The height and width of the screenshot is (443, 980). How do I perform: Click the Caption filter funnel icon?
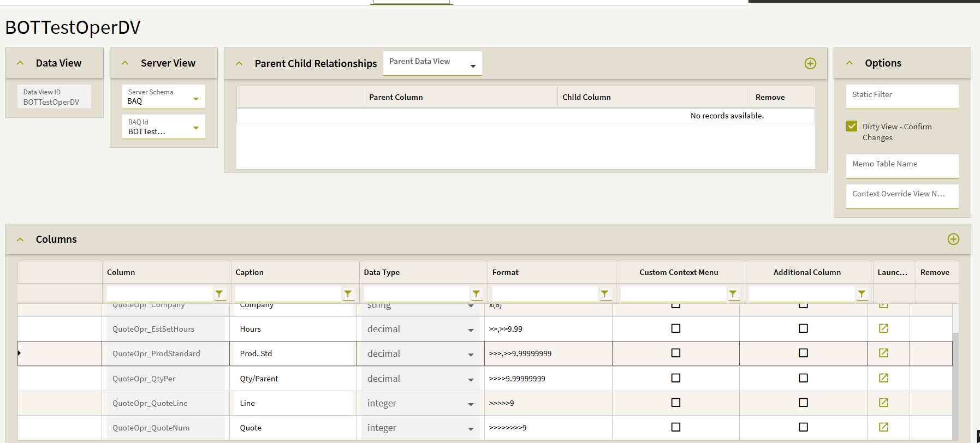348,294
